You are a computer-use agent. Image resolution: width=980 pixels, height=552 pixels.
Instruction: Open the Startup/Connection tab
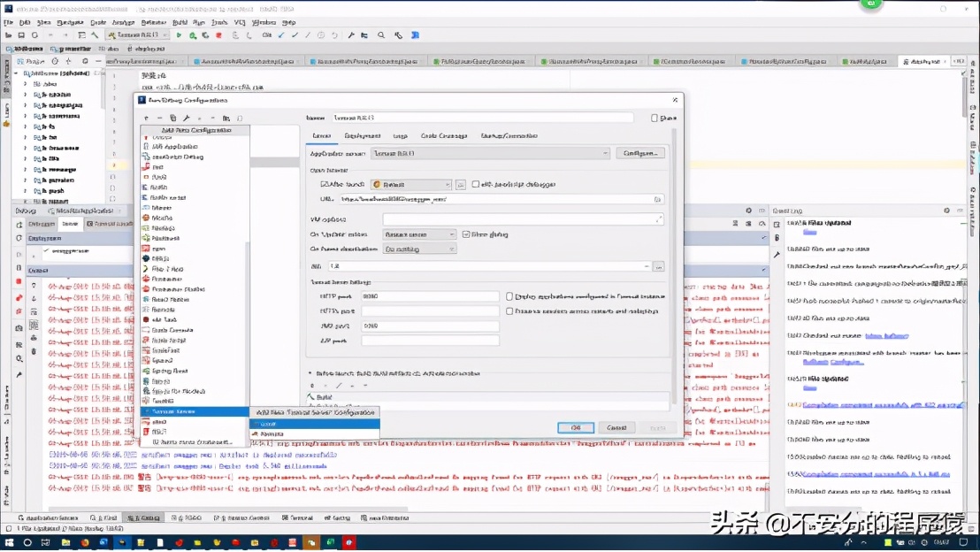[509, 135]
